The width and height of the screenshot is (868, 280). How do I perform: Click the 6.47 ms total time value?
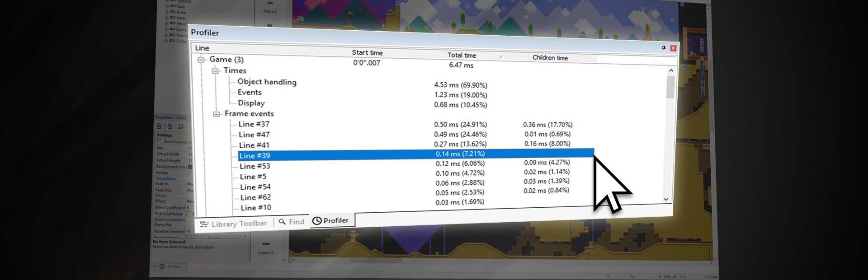[x=461, y=65]
